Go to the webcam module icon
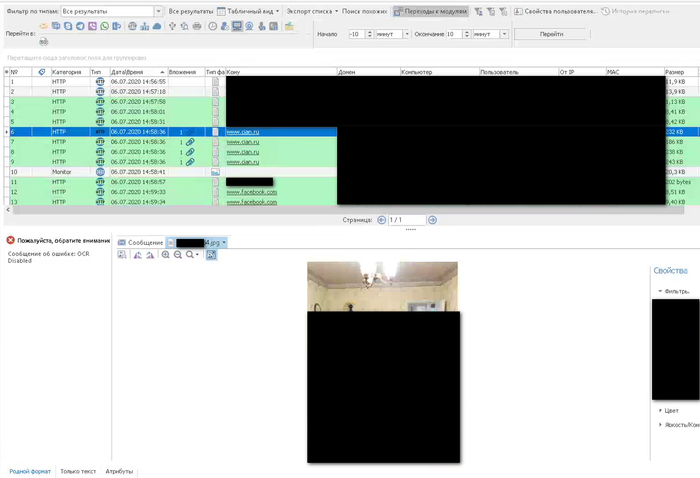Screen dimensions: 700x478 coord(249,26)
